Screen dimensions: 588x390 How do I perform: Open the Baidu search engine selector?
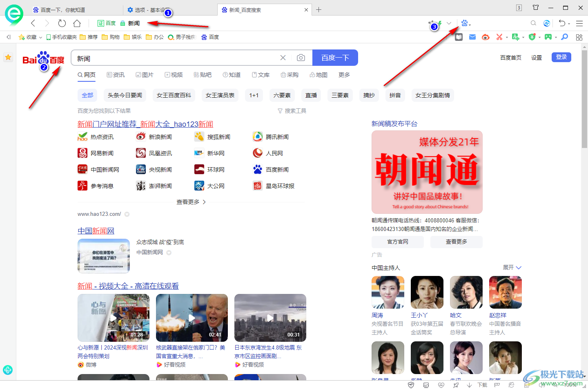[x=465, y=23]
